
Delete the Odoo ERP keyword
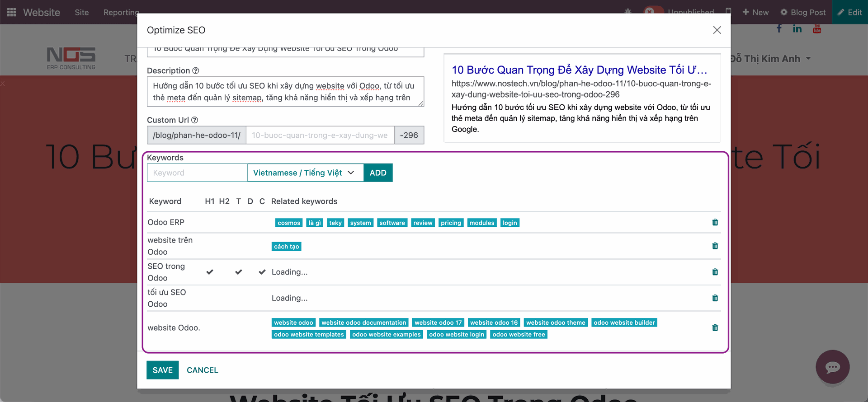point(715,222)
